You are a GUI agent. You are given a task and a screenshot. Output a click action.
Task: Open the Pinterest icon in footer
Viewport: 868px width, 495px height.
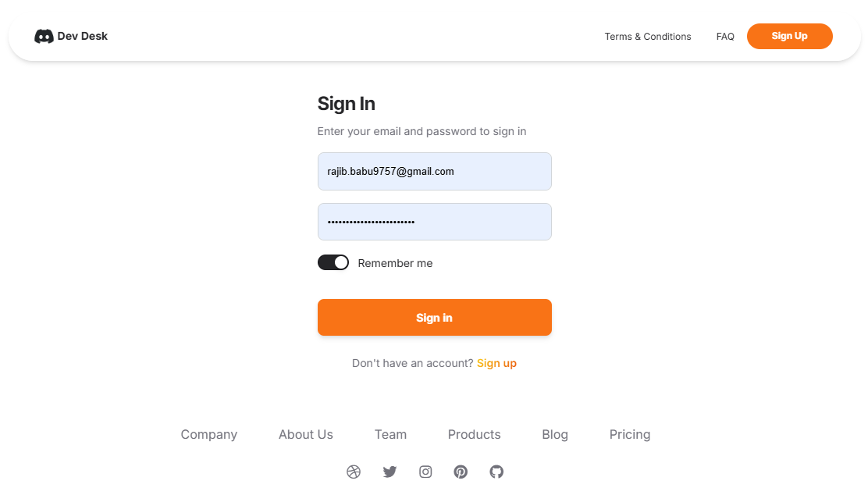(461, 472)
